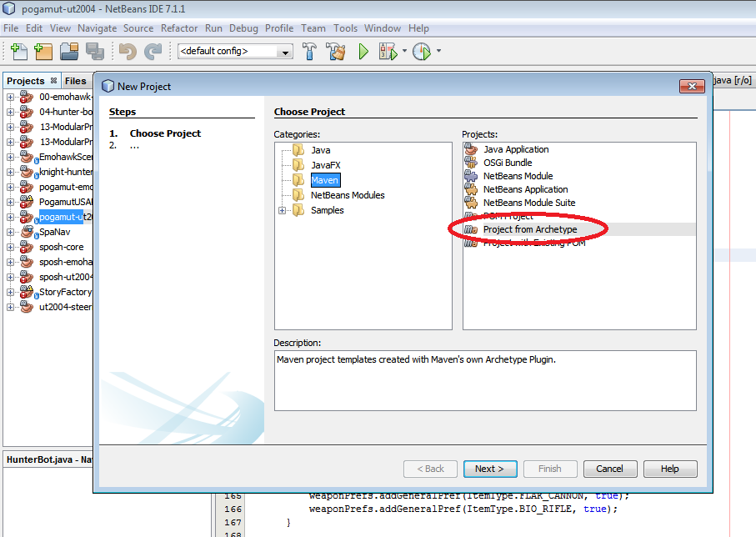Image resolution: width=756 pixels, height=537 pixels.
Task: Click the Help button in the dialog
Action: [670, 469]
